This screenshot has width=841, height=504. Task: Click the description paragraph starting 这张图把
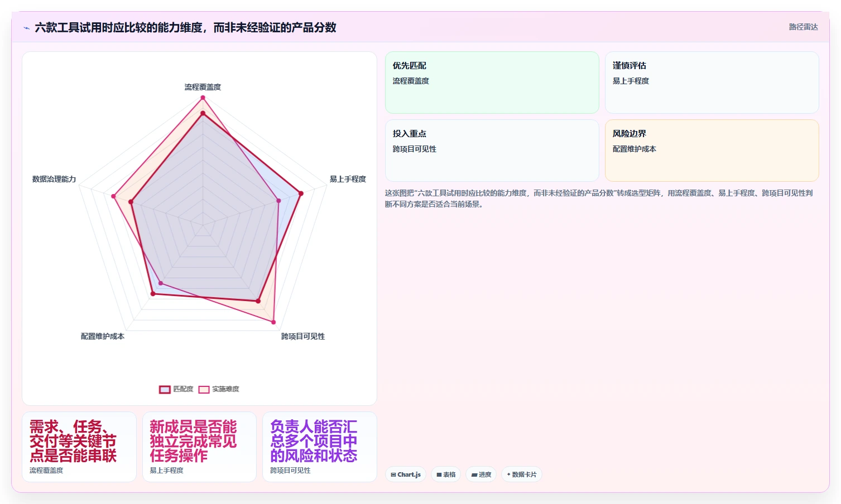coord(599,198)
